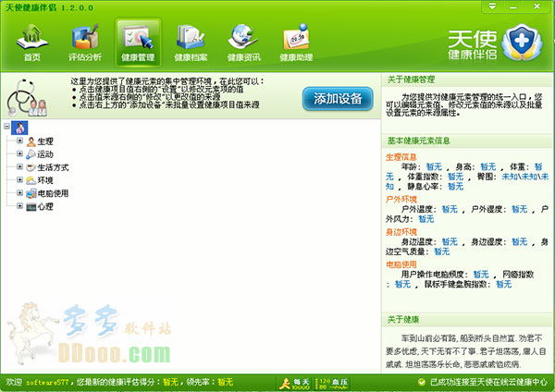555x392 pixels.
Task: Expand the 心理 tree node
Action: [19, 206]
